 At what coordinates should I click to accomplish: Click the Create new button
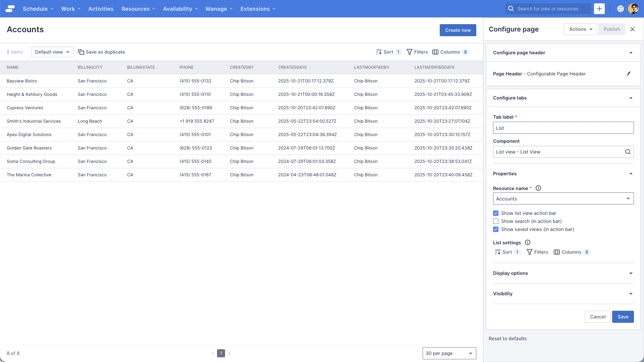[x=458, y=30]
